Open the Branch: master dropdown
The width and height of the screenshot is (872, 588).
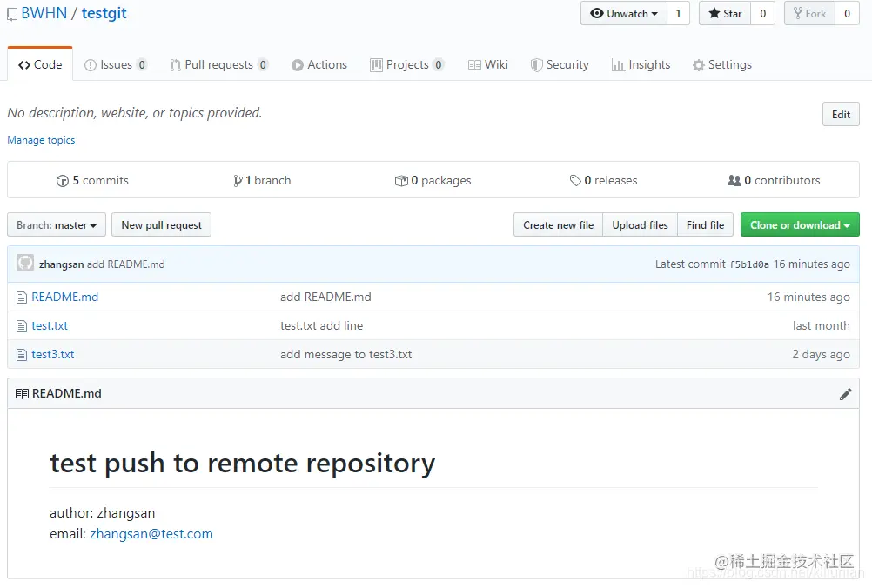coord(57,224)
